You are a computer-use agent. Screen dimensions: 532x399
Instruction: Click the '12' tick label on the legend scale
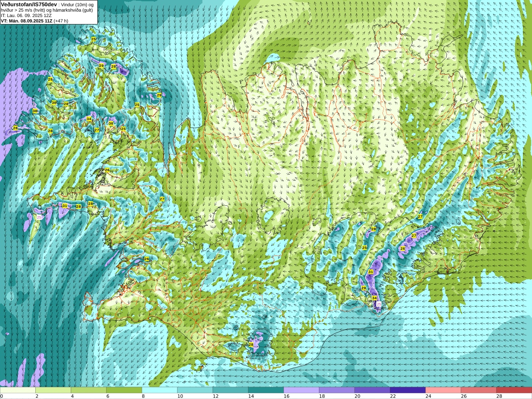215,396
